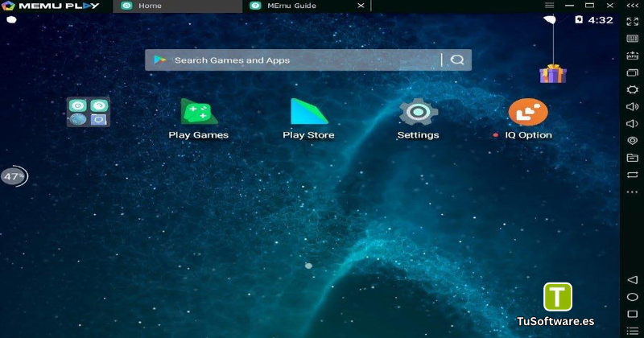Image resolution: width=644 pixels, height=338 pixels.
Task: Open the list menu icon at sidebar bottom
Action: pos(633,331)
